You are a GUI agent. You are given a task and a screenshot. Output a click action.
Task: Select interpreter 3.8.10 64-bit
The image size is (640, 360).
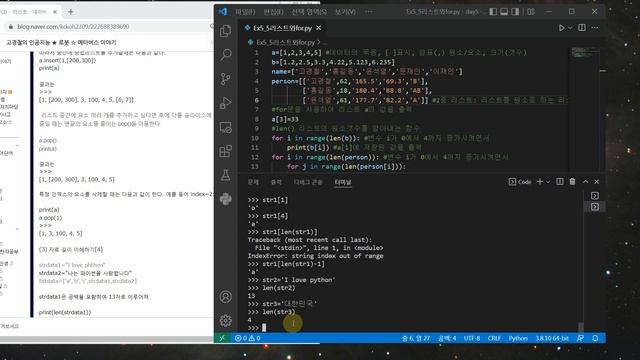click(552, 338)
